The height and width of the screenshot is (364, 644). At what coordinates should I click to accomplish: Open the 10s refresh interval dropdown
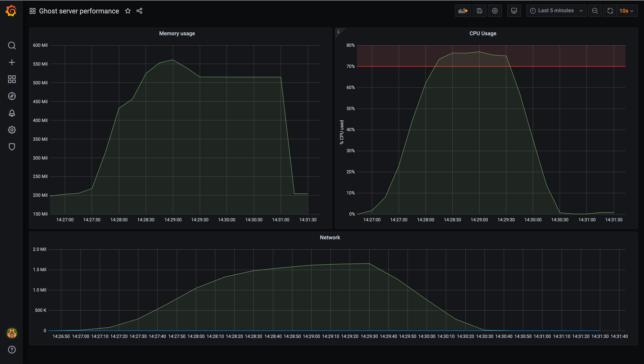pyautogui.click(x=627, y=11)
